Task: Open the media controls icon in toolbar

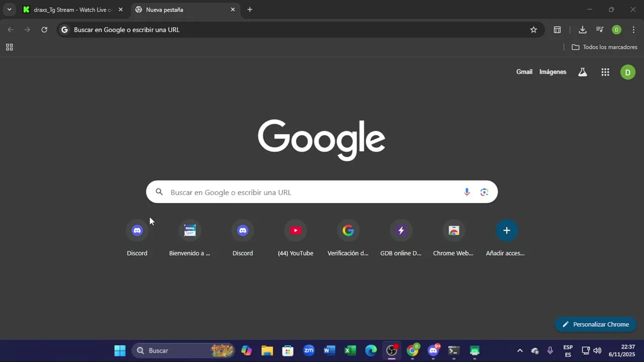Action: click(x=600, y=30)
